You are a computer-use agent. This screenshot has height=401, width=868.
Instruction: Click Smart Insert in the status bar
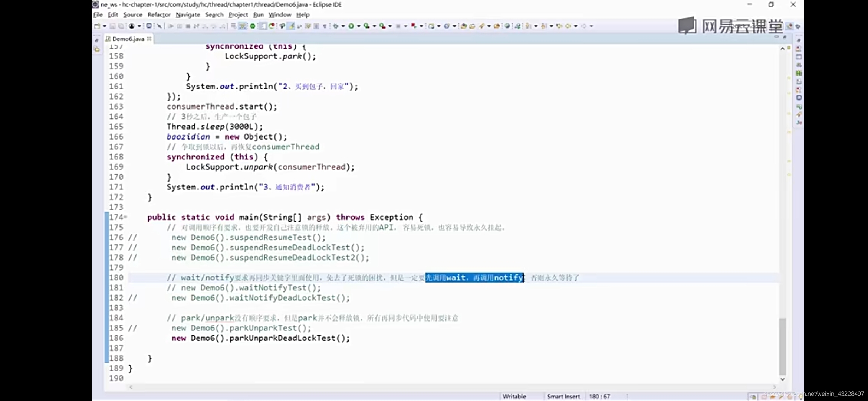(x=563, y=396)
